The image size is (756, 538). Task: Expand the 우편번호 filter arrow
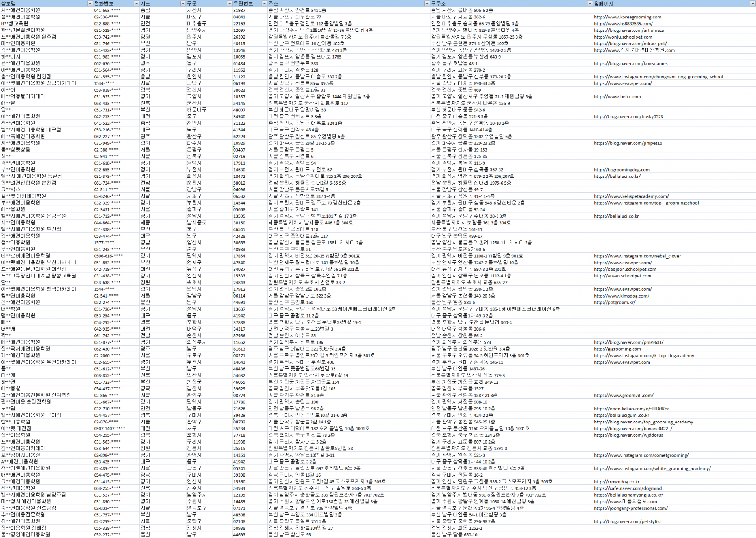click(x=264, y=4)
